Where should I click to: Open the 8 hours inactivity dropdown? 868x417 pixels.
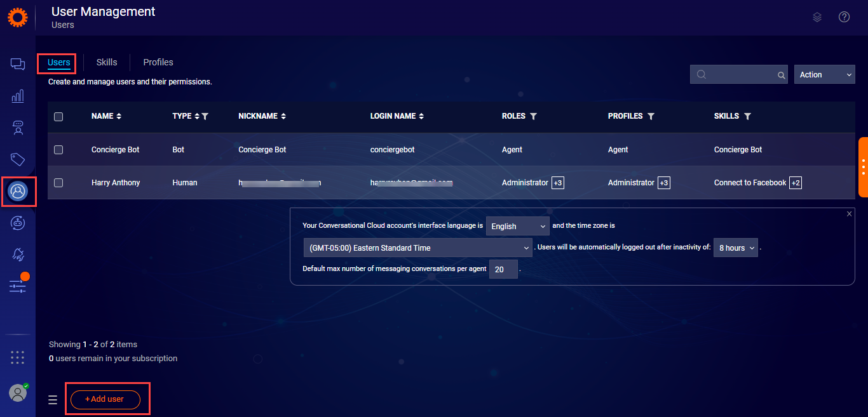point(735,248)
